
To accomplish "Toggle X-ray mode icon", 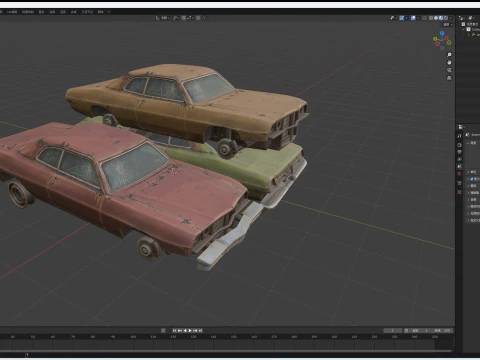I will (x=424, y=18).
